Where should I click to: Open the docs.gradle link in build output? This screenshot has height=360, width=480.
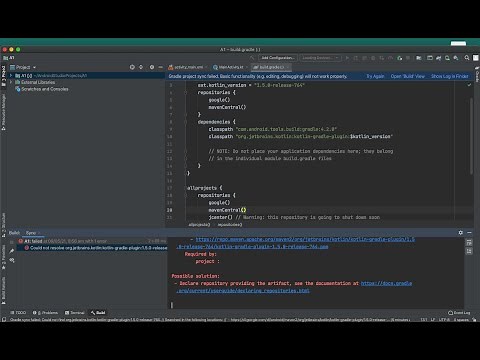(386, 283)
